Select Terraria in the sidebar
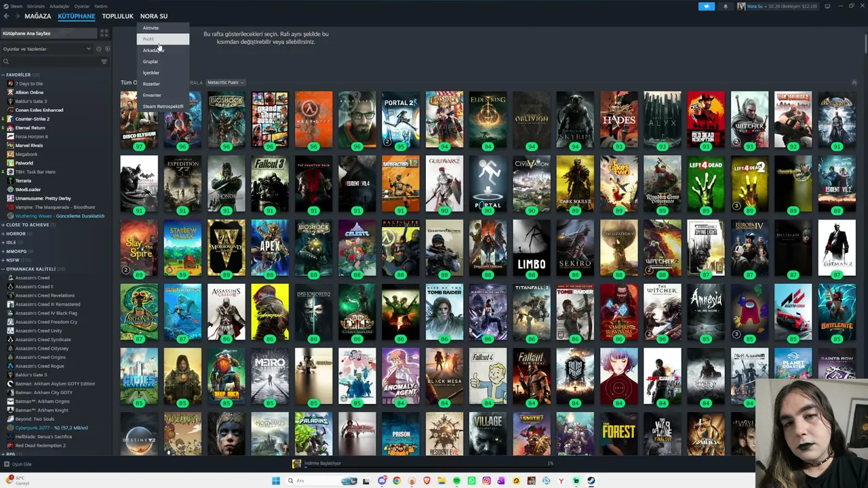868x488 pixels. point(23,181)
